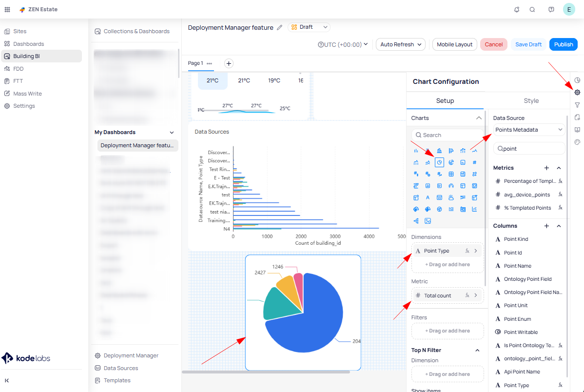Click the Save Draft button

click(x=528, y=44)
